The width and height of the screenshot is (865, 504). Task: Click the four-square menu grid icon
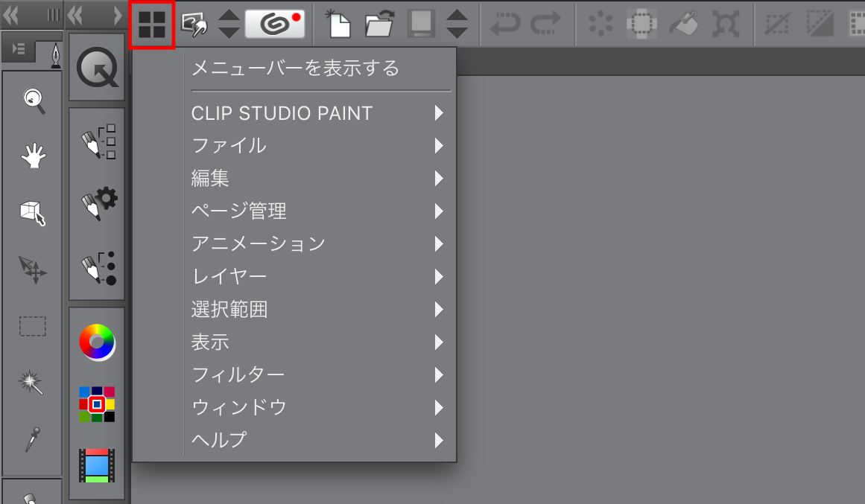point(152,25)
